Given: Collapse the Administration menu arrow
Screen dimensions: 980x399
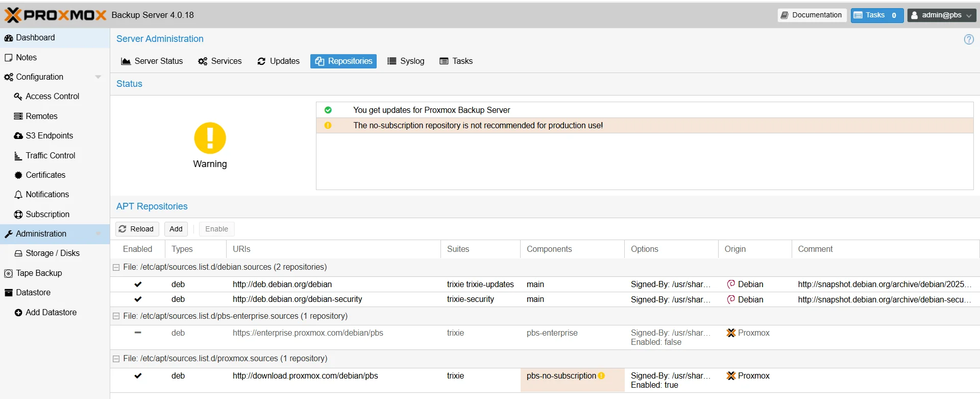Looking at the screenshot, I should pos(98,234).
